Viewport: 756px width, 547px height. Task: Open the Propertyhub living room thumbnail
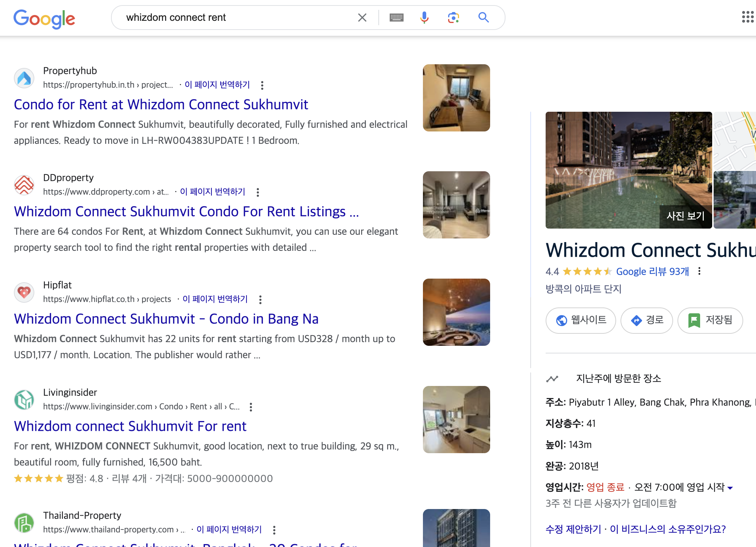tap(456, 98)
